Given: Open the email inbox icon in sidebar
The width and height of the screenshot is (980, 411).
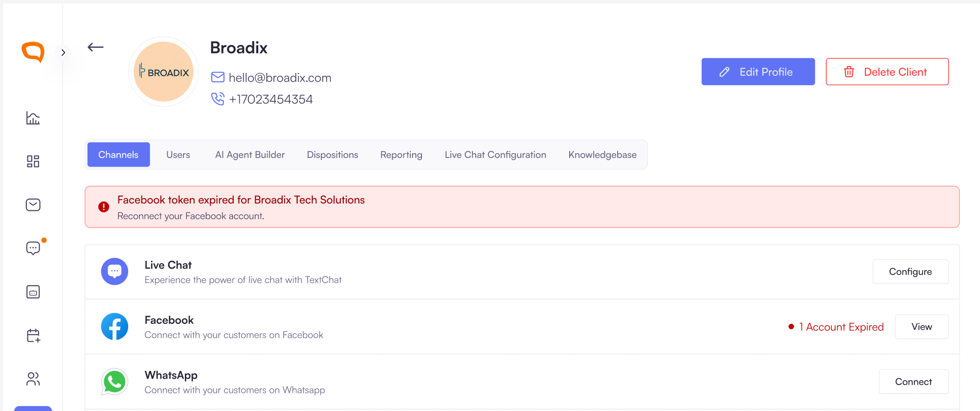Looking at the screenshot, I should (33, 205).
